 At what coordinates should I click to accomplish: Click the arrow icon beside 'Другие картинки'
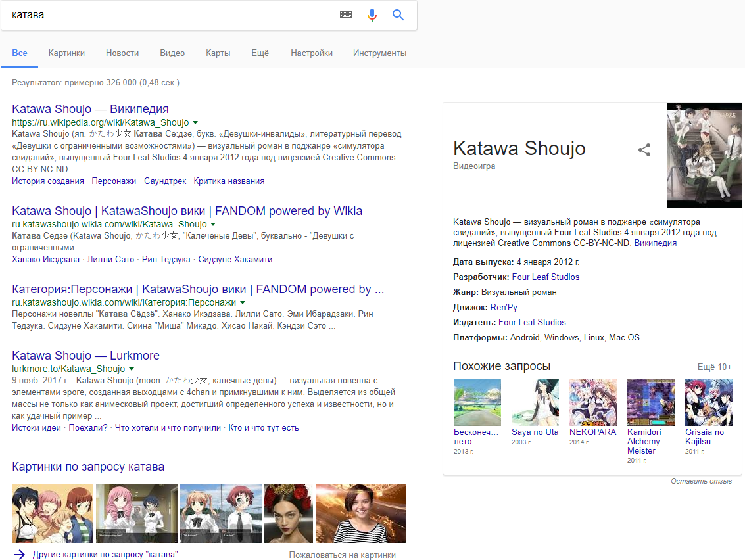(20, 554)
